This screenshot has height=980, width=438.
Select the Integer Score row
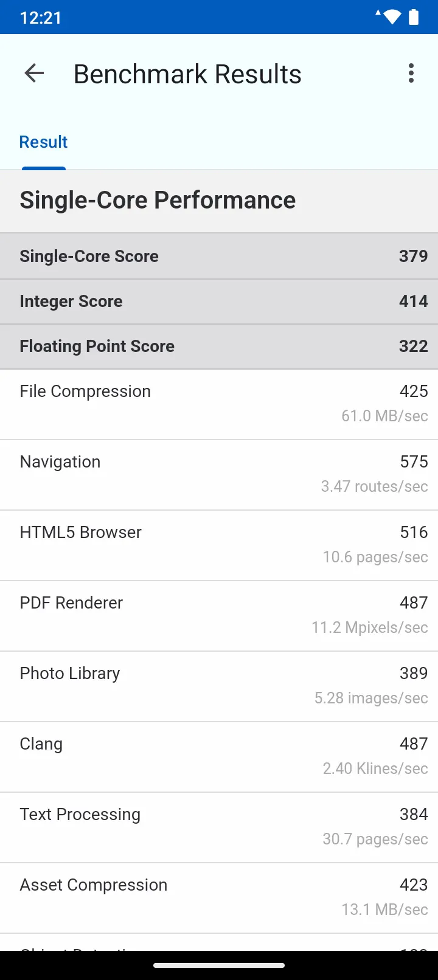pos(219,302)
